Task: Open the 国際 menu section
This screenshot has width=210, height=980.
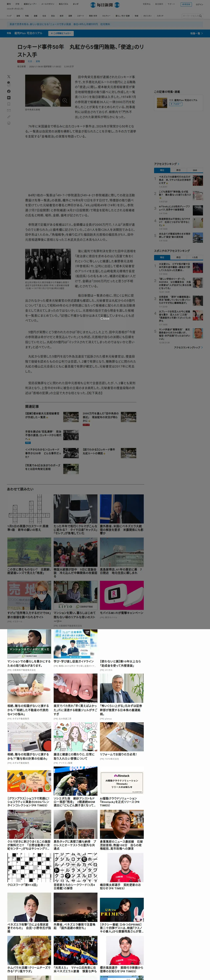Action: coord(70,16)
